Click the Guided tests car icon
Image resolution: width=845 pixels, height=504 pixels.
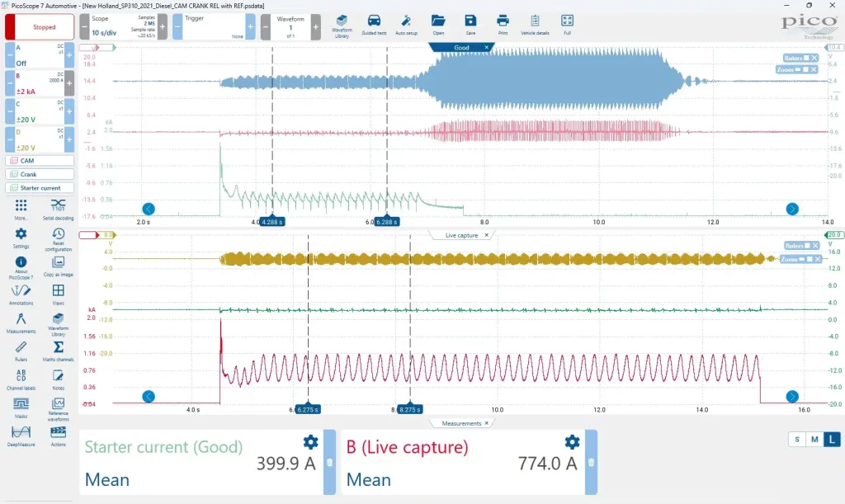click(374, 25)
